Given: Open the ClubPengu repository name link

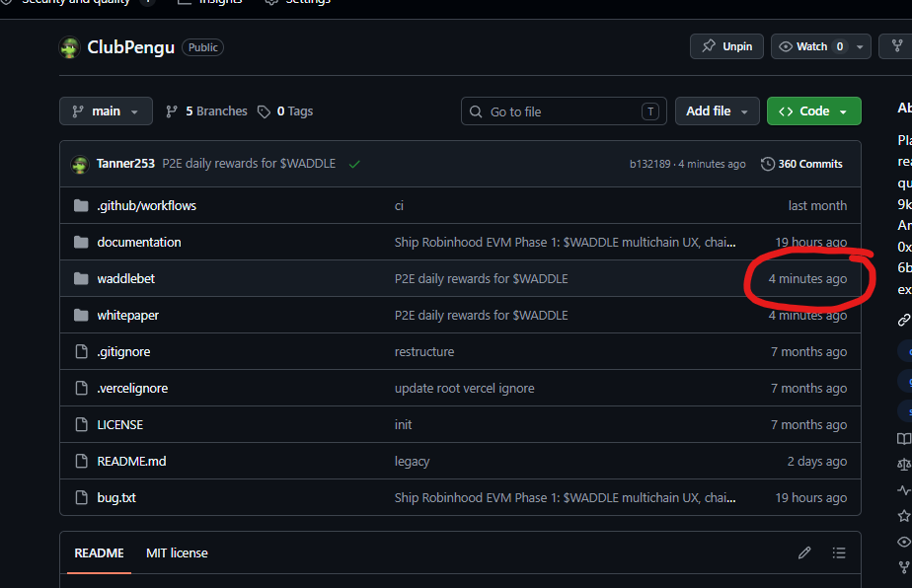Looking at the screenshot, I should (131, 47).
